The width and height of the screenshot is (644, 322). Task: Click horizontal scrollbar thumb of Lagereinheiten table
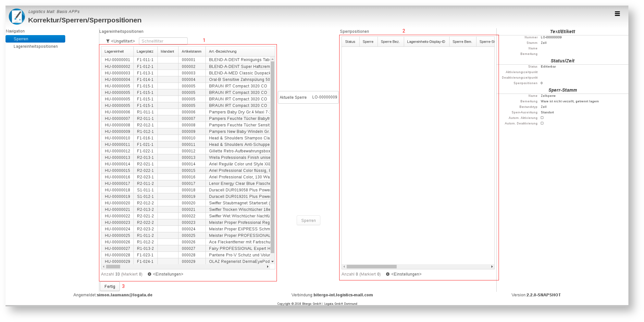click(113, 267)
